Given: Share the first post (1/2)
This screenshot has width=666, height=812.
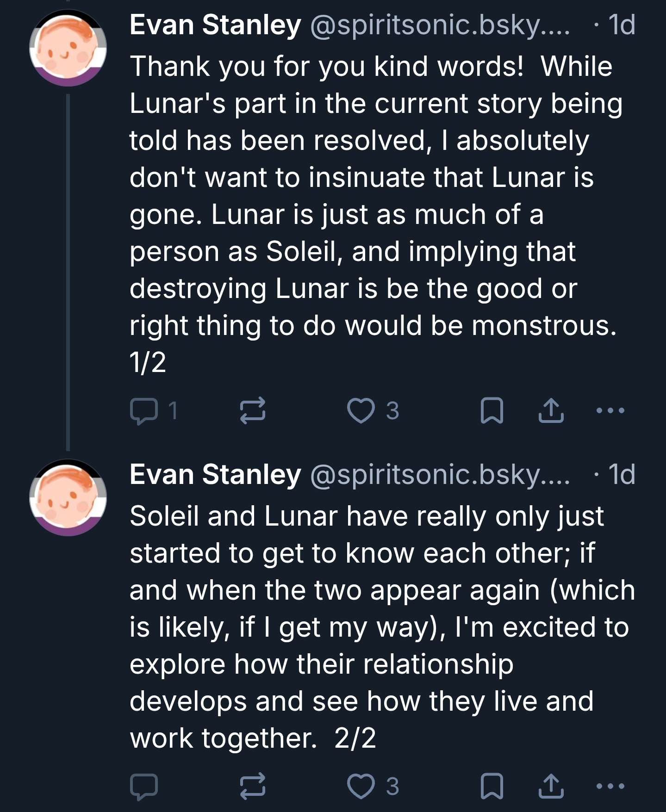Looking at the screenshot, I should (x=551, y=410).
